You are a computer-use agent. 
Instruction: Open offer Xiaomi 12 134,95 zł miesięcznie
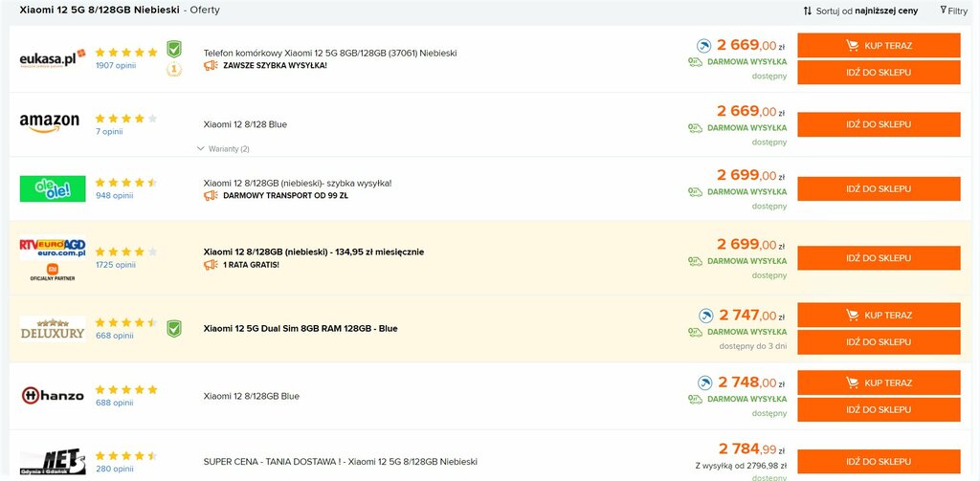tap(314, 252)
